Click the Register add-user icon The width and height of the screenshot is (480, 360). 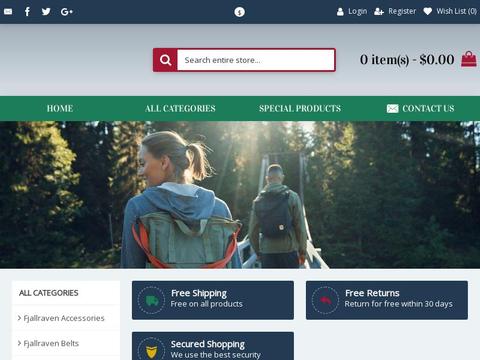(x=379, y=12)
